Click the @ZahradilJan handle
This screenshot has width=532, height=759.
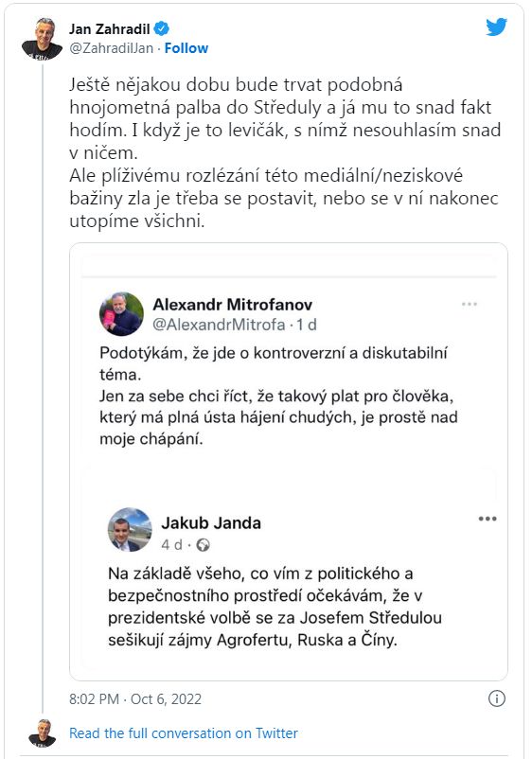pos(112,48)
